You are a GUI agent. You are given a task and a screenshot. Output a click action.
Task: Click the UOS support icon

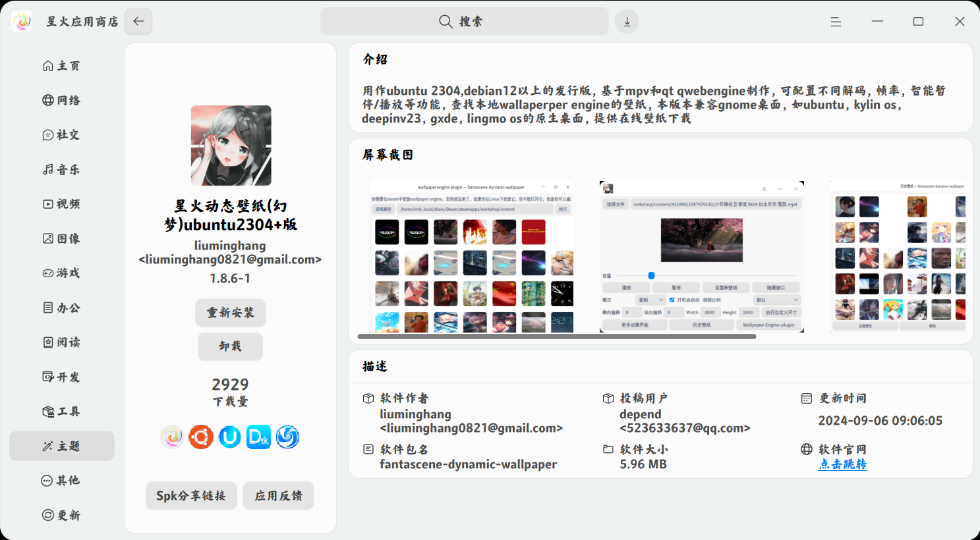pyautogui.click(x=229, y=437)
